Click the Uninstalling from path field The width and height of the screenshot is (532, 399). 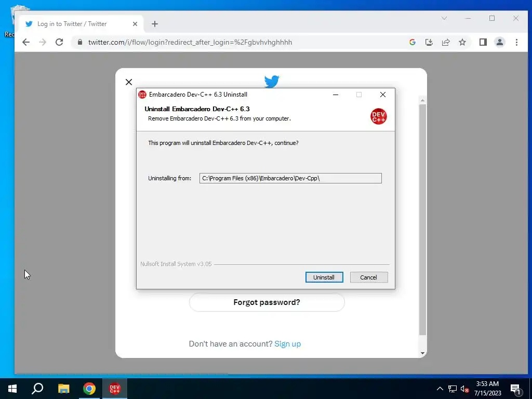pyautogui.click(x=290, y=178)
